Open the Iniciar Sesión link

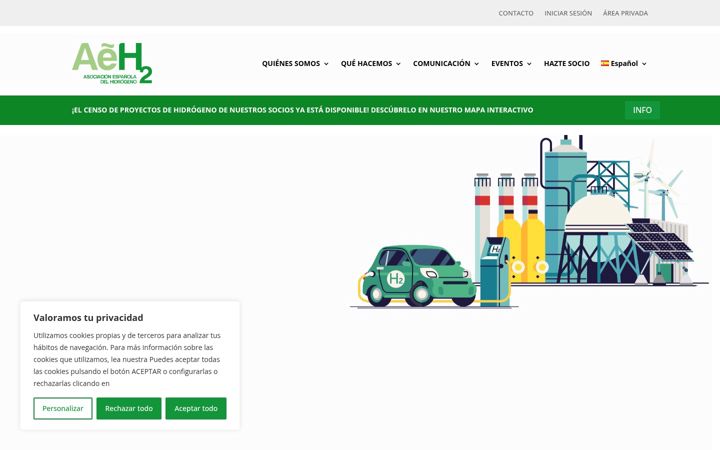(x=568, y=13)
